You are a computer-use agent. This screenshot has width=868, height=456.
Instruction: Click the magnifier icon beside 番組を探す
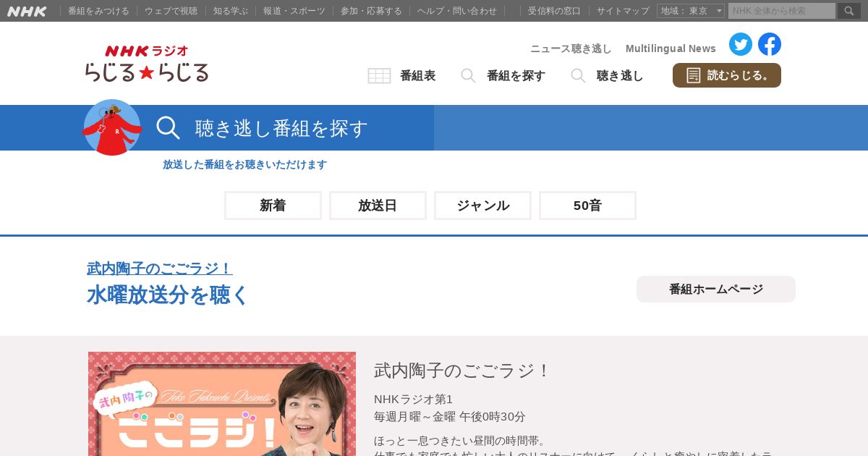(469, 75)
